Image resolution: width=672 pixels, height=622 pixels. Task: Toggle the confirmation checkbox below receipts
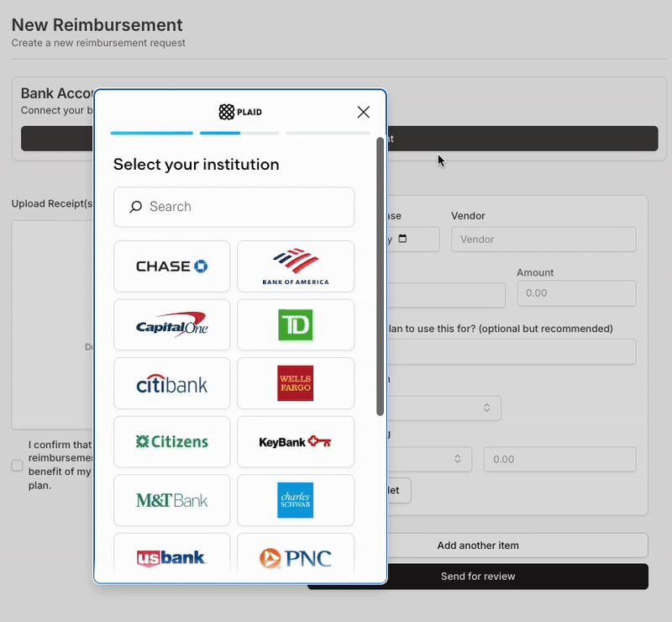click(17, 465)
